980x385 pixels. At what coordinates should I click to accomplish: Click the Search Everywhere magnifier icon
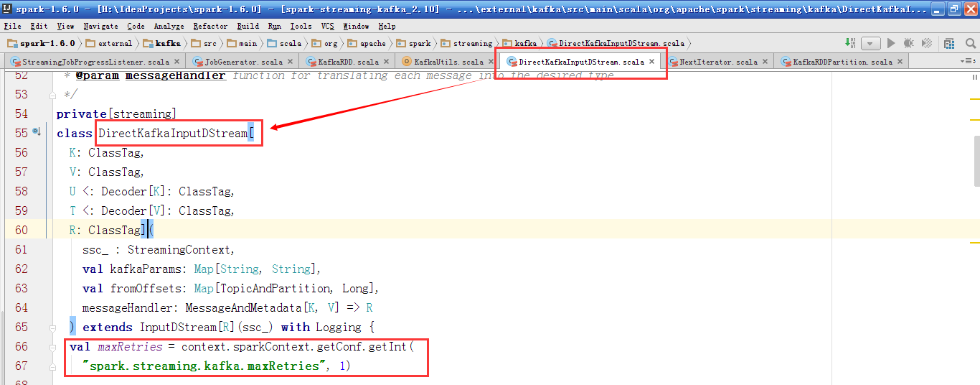(x=969, y=43)
